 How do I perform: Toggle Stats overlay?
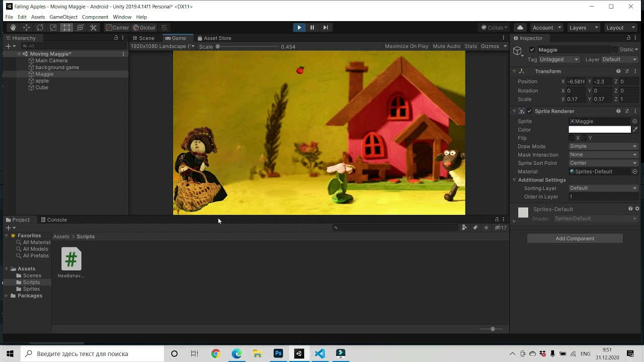[471, 46]
